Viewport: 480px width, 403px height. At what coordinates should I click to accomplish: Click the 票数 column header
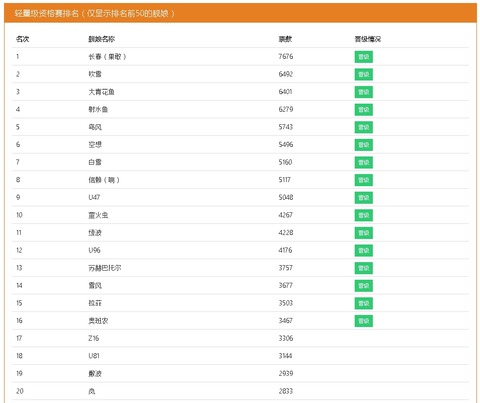point(285,39)
